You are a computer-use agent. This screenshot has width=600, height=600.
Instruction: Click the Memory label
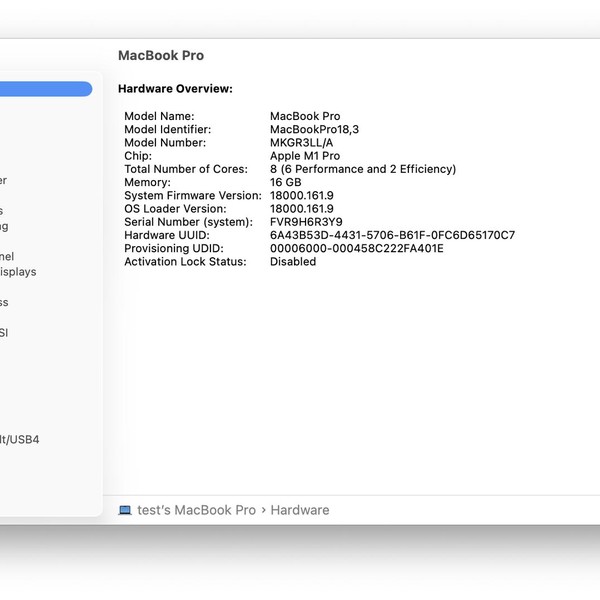point(147,182)
